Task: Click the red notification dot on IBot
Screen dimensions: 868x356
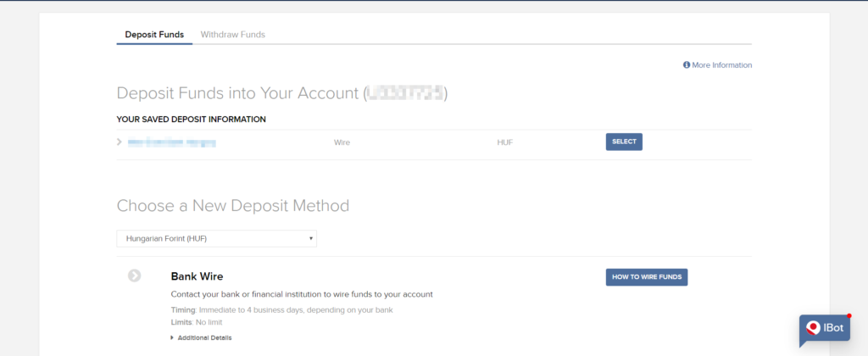Action: coord(849,316)
